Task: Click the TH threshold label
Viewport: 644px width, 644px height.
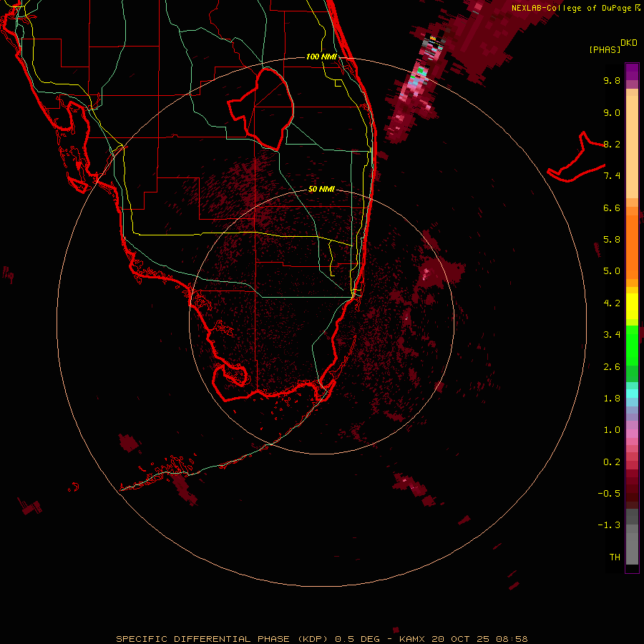Action: [615, 557]
